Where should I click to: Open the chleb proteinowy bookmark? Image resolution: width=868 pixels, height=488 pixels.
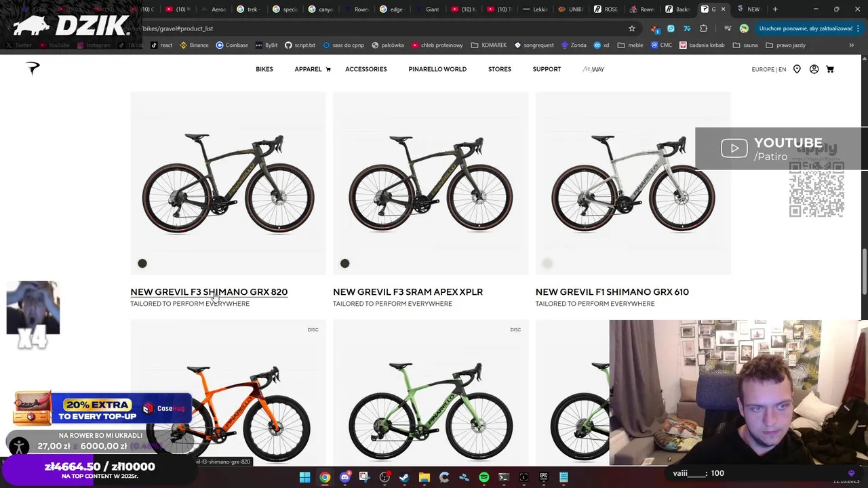point(437,45)
